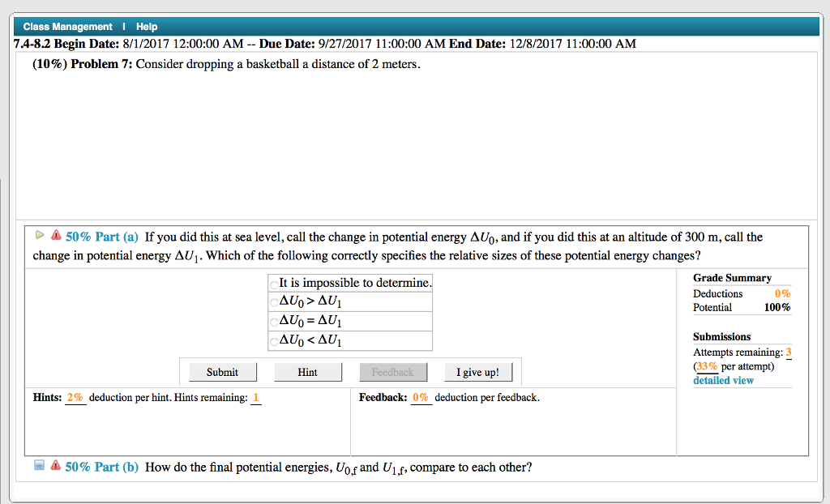The image size is (830, 504).
Task: Click the greyed-out Feedback button
Action: [392, 372]
